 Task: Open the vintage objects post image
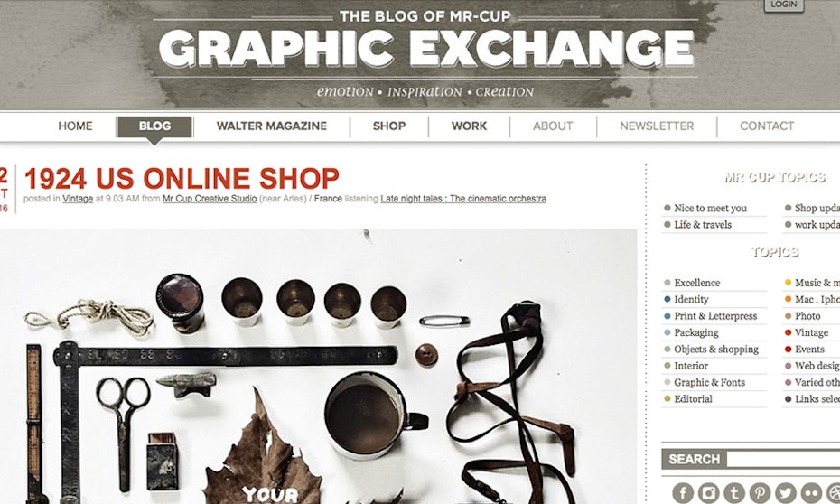pyautogui.click(x=318, y=367)
